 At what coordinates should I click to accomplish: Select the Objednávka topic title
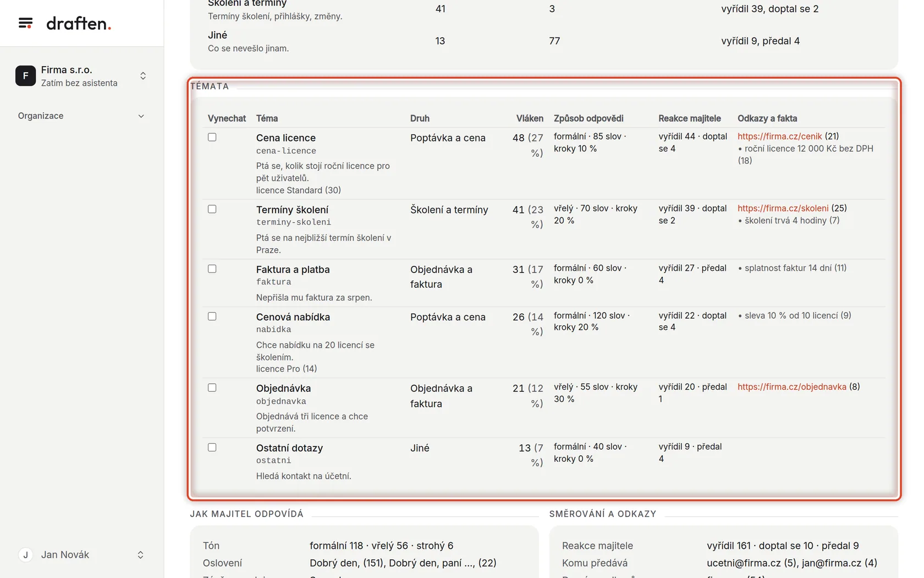283,389
